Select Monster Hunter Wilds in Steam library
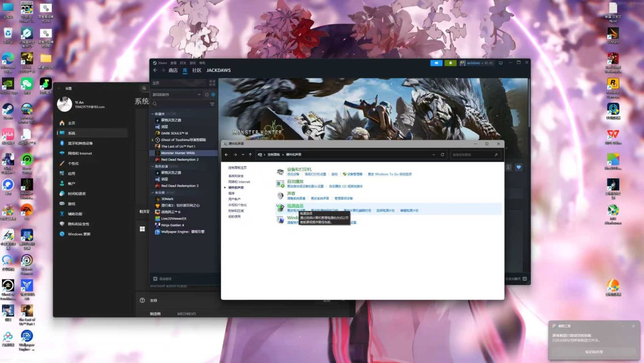Screen dimensions: 644x363 pyautogui.click(x=183, y=153)
